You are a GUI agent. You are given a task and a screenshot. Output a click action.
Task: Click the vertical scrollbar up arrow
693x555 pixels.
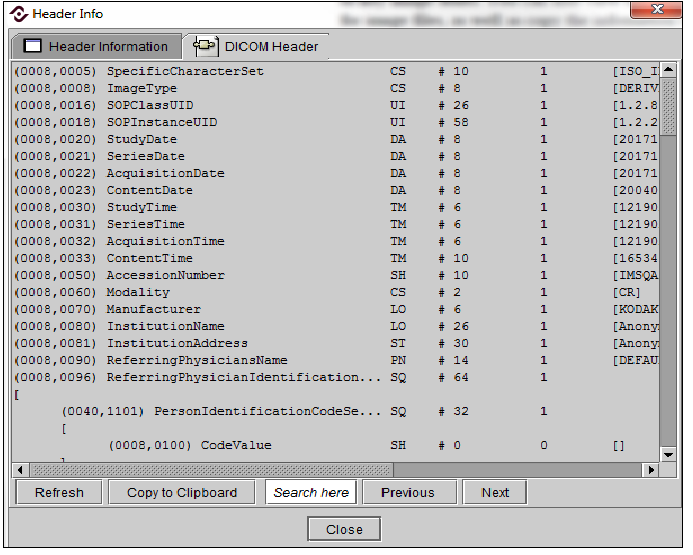click(668, 70)
